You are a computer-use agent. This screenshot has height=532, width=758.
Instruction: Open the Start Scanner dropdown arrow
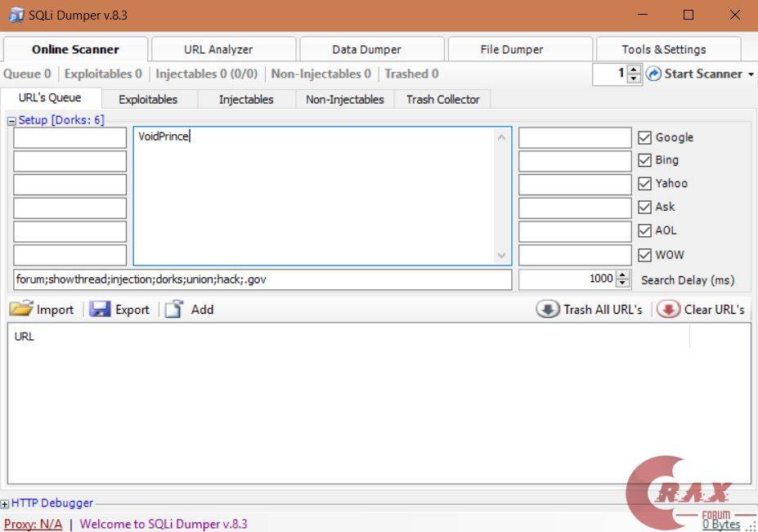751,74
